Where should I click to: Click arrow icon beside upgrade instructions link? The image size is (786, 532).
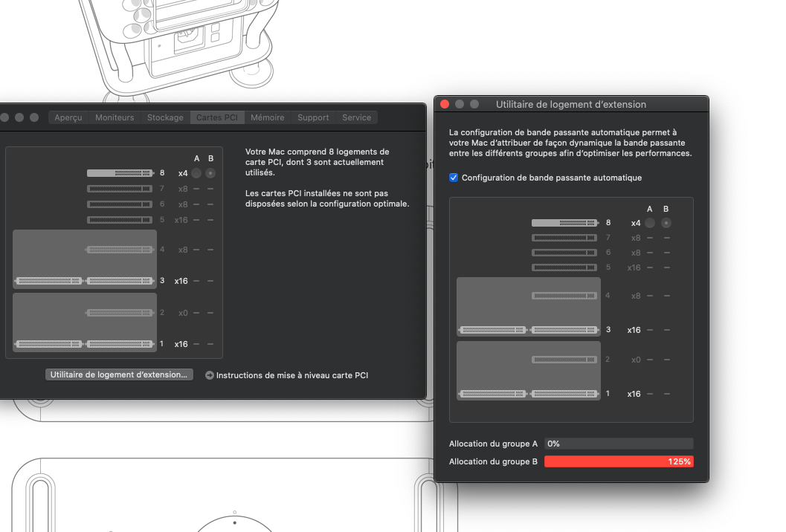(x=210, y=375)
